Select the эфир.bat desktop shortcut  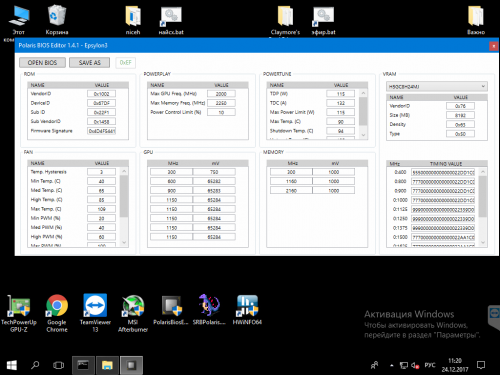coord(323,19)
